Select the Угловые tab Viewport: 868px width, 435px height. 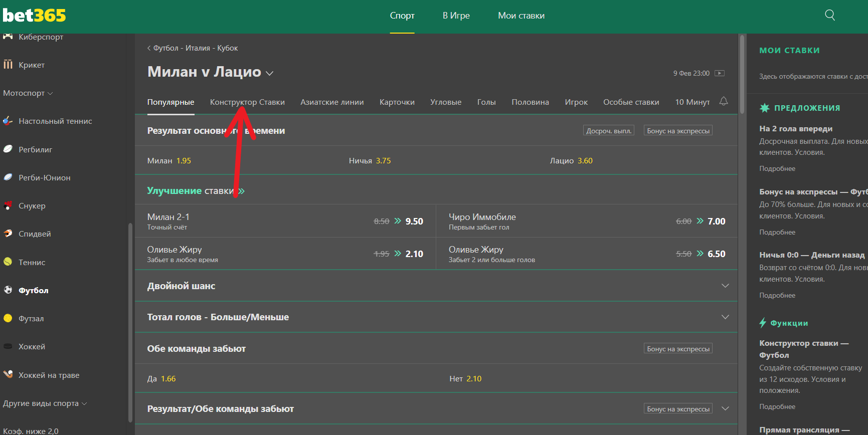(446, 102)
